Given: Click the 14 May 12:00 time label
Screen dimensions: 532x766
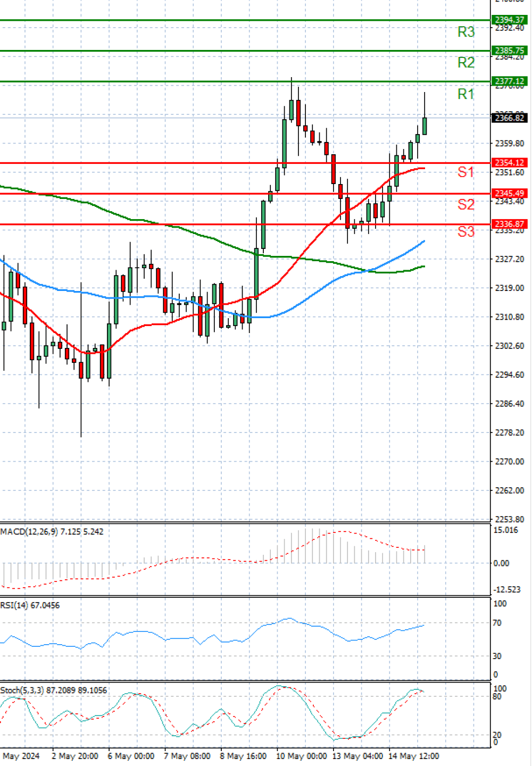Looking at the screenshot, I should pos(414,756).
